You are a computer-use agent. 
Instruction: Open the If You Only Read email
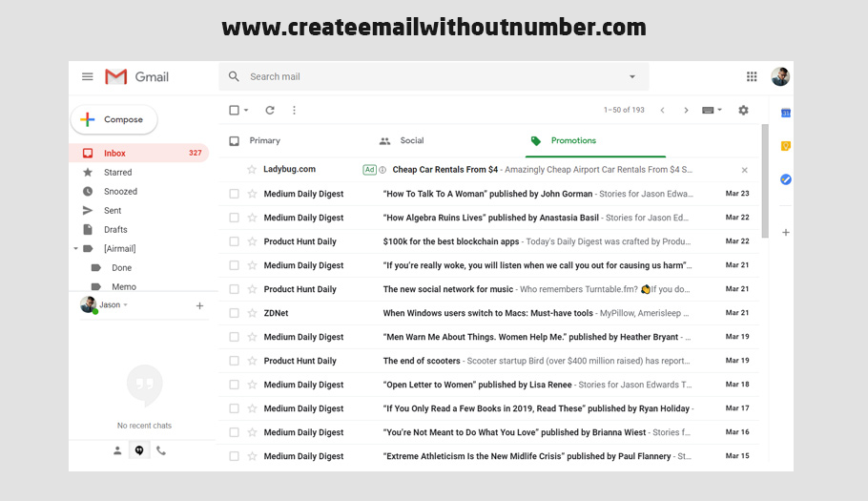tap(489, 408)
